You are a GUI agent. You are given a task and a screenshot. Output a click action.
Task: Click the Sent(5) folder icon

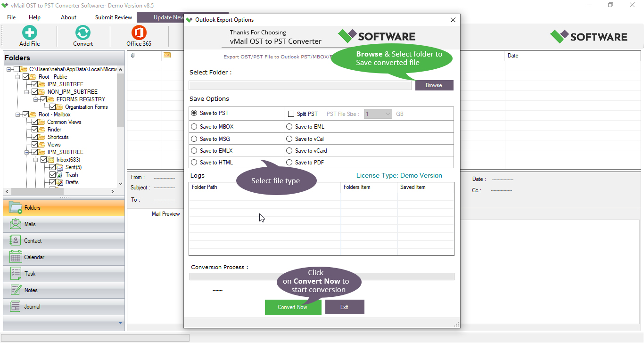[x=60, y=167]
